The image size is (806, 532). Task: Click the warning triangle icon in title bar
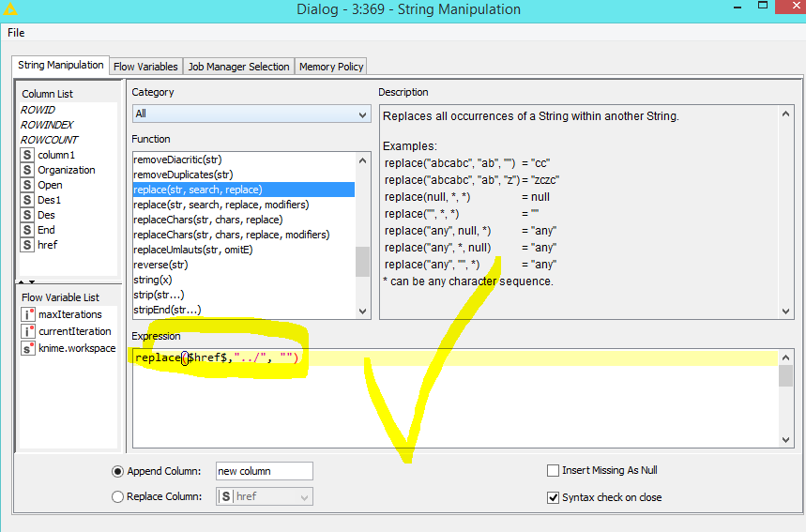[x=10, y=9]
